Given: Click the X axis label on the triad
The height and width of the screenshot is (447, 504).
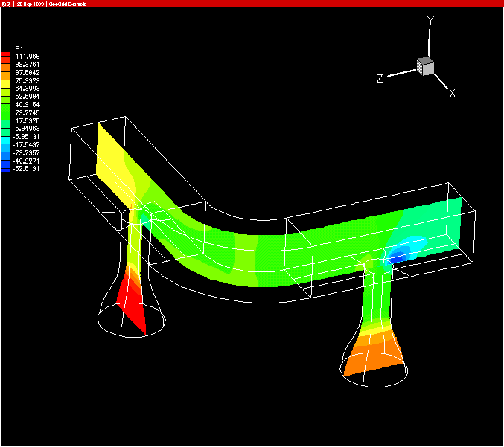Looking at the screenshot, I should tap(452, 93).
